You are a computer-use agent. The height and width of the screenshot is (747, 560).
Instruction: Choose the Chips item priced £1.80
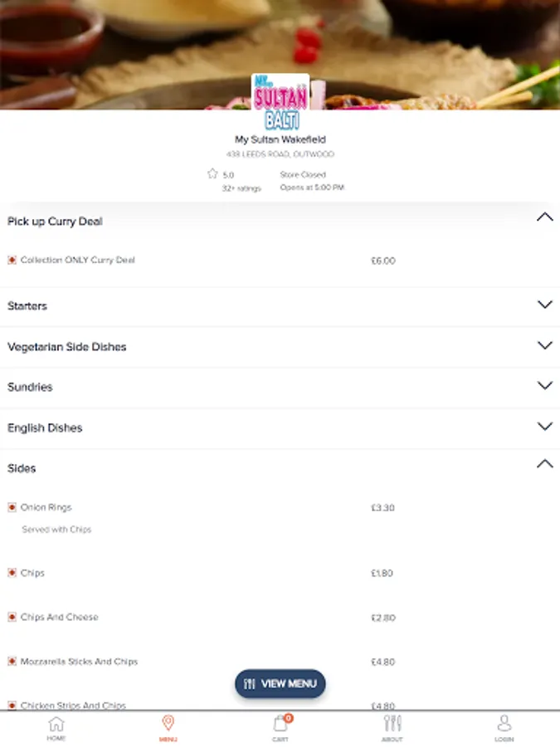click(x=33, y=573)
